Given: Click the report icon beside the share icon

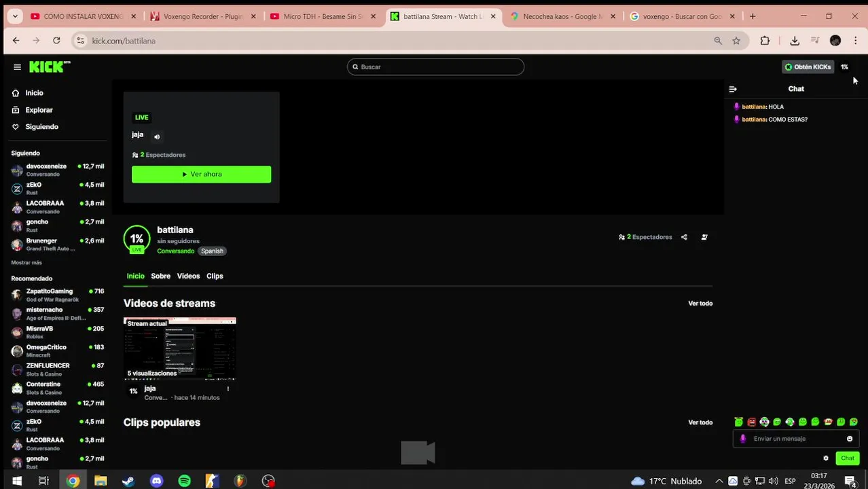Looking at the screenshot, I should (x=704, y=237).
